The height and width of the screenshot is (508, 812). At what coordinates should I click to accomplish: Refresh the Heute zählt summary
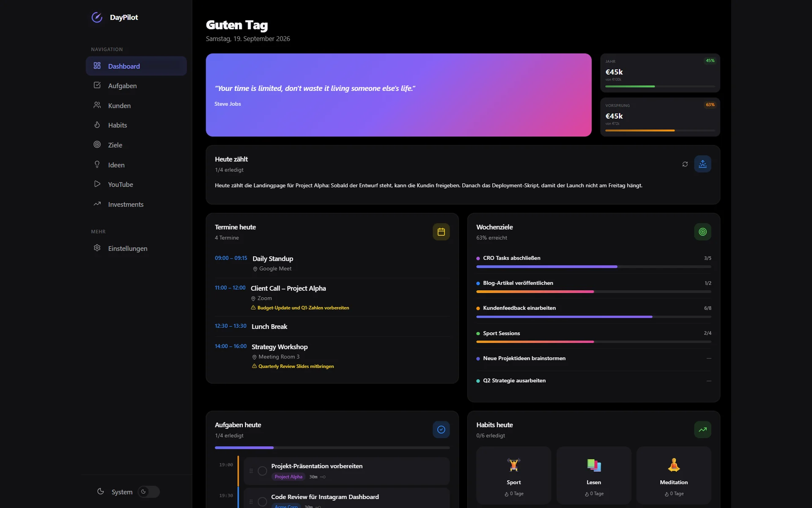685,164
